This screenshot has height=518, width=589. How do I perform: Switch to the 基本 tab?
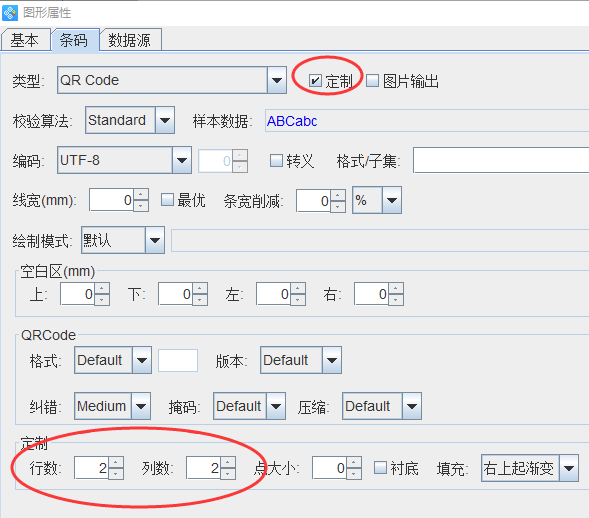point(26,40)
